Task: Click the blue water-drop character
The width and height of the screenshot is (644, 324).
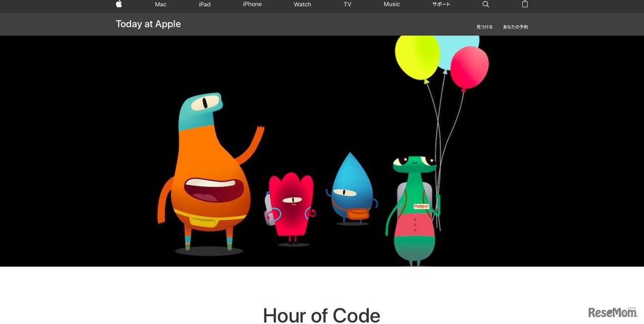Action: pyautogui.click(x=352, y=196)
